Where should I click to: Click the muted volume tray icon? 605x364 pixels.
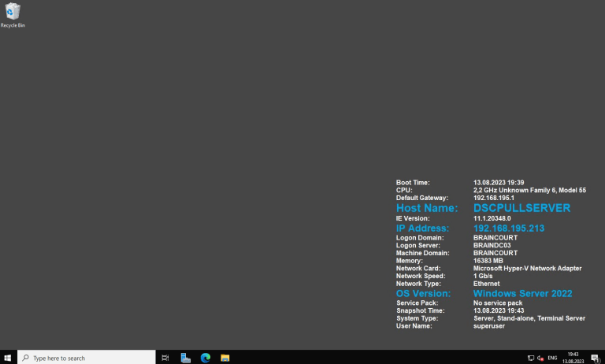[540, 358]
